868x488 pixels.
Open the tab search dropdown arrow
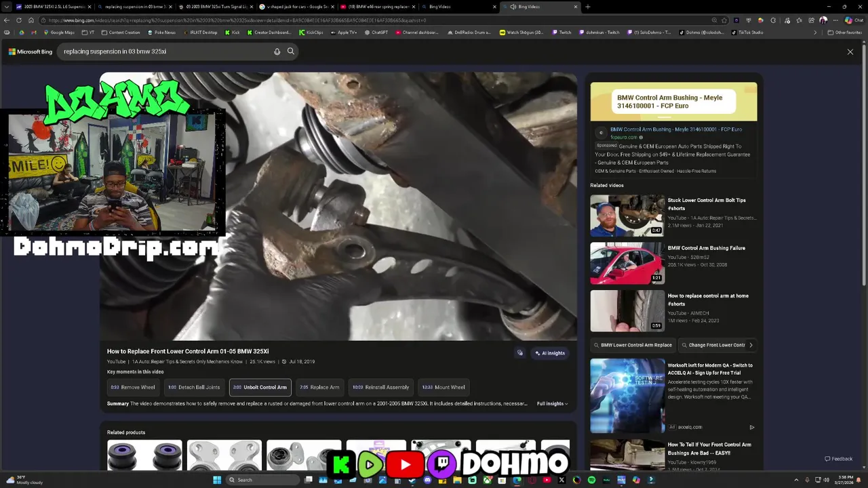7,7
